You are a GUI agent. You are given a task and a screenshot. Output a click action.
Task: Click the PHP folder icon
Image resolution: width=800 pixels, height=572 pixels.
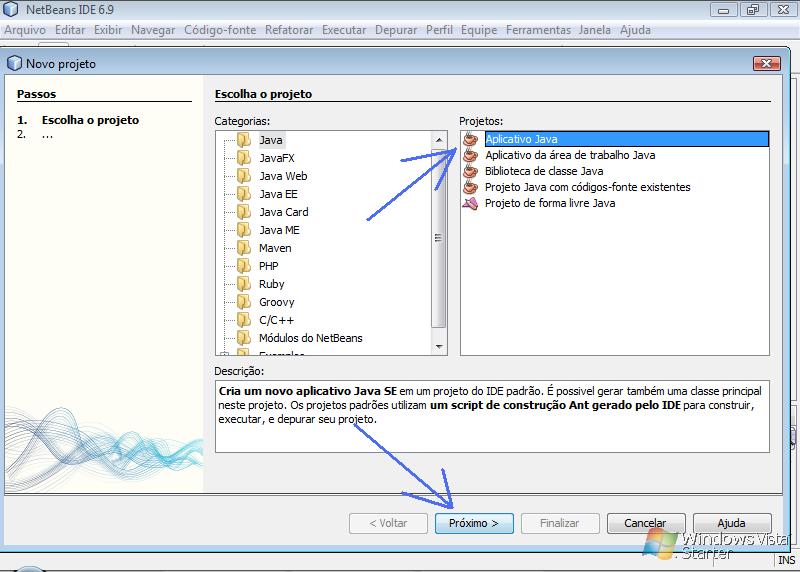click(x=244, y=266)
